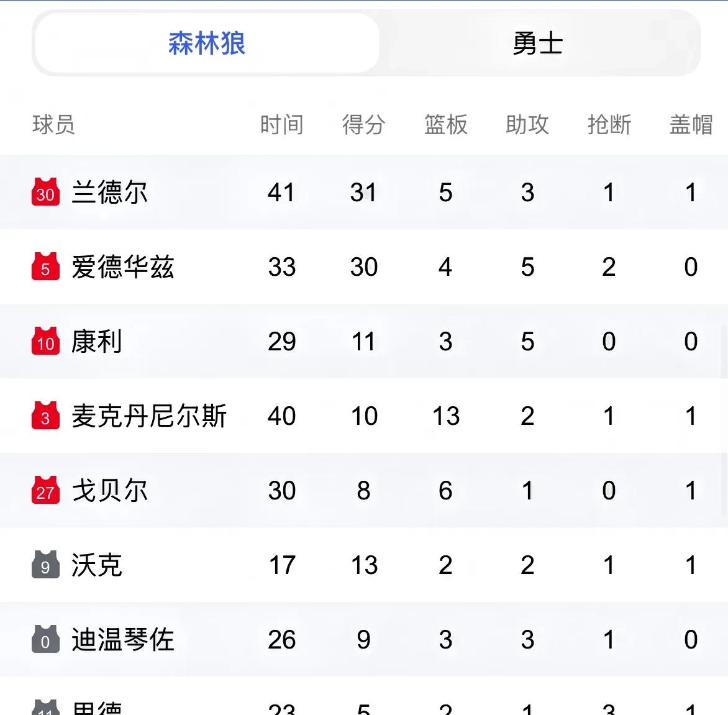Switch to the 勇士 team tab
728x715 pixels.
tap(538, 43)
